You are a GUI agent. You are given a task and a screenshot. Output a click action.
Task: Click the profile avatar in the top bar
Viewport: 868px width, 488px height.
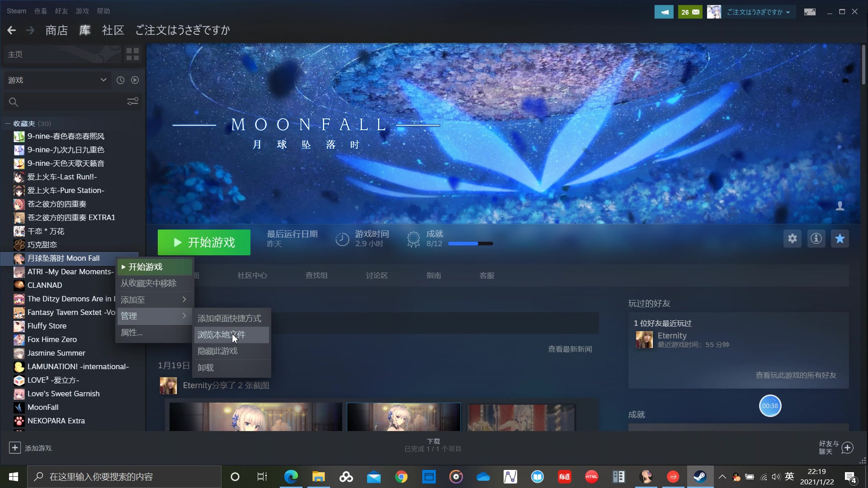pyautogui.click(x=714, y=12)
